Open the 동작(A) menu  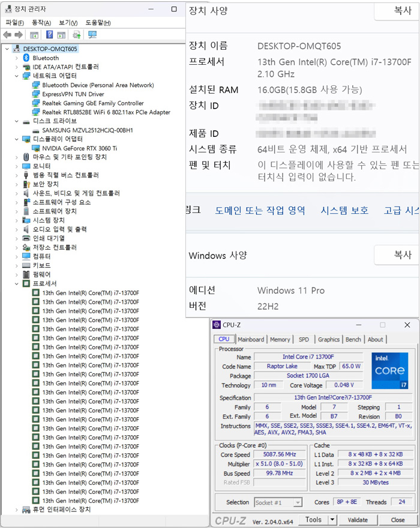41,23
